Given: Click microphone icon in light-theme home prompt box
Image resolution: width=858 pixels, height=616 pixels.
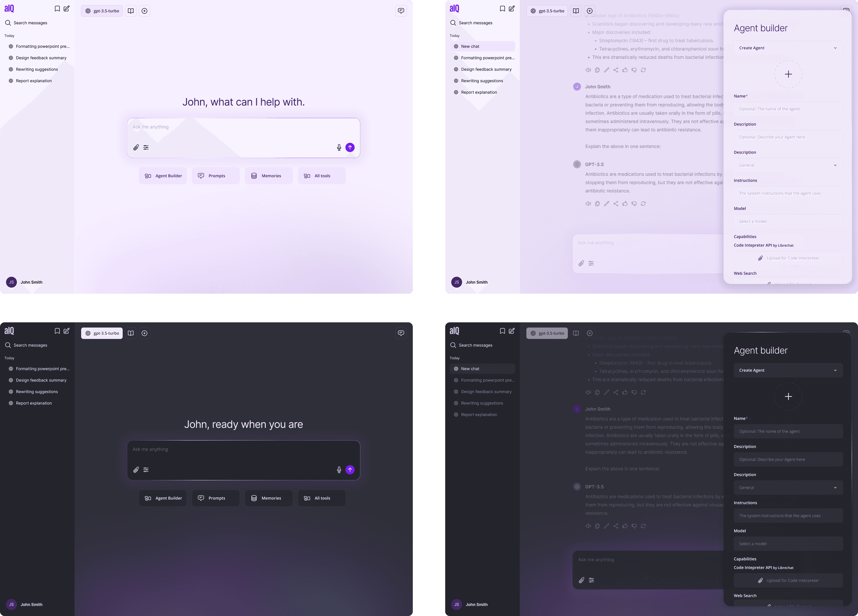Looking at the screenshot, I should (x=339, y=148).
